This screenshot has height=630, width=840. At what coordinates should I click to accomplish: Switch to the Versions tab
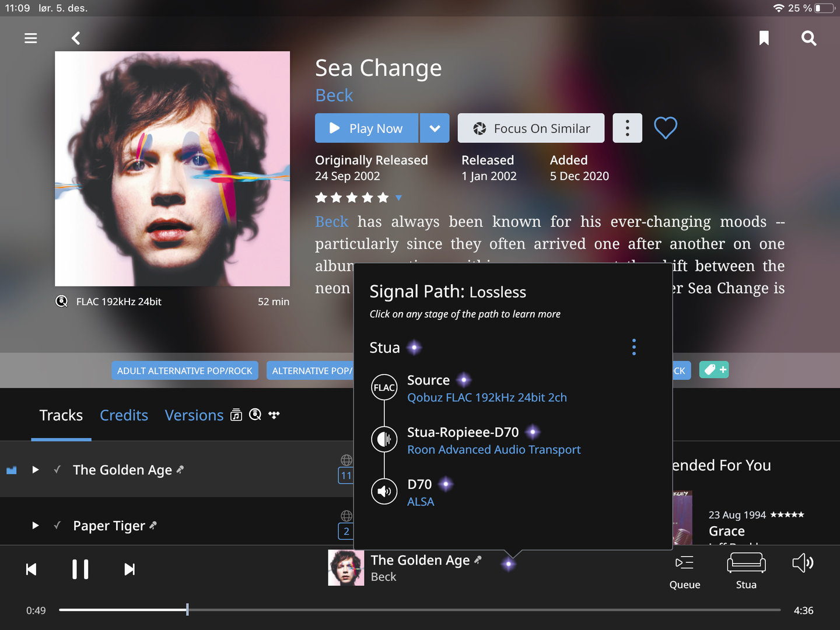(x=194, y=415)
